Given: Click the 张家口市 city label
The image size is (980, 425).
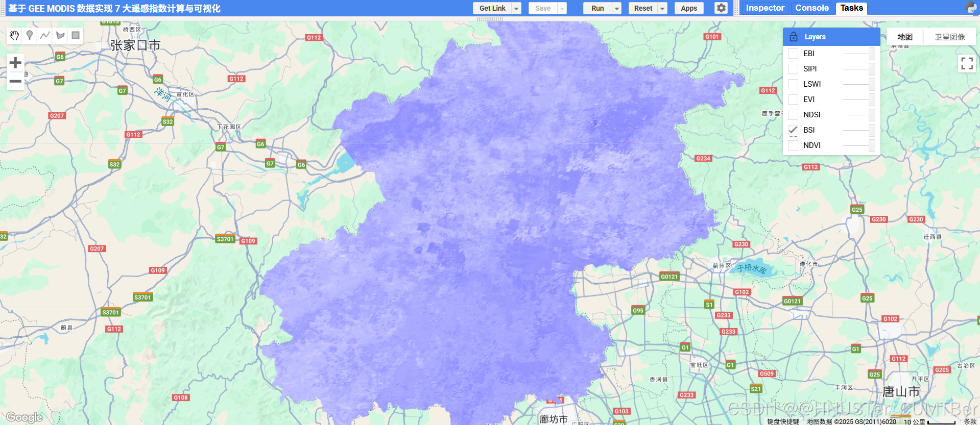Looking at the screenshot, I should pos(135,45).
